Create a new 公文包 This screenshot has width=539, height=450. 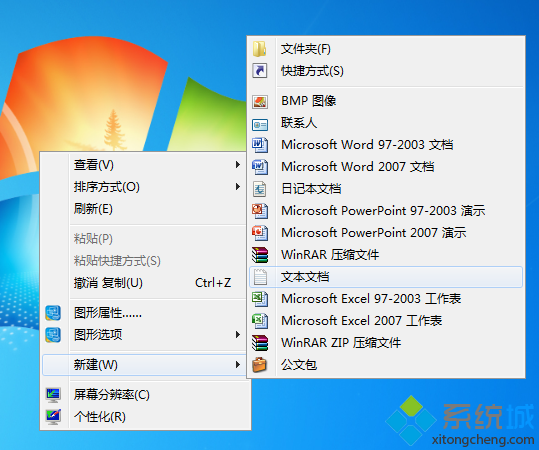click(x=386, y=365)
